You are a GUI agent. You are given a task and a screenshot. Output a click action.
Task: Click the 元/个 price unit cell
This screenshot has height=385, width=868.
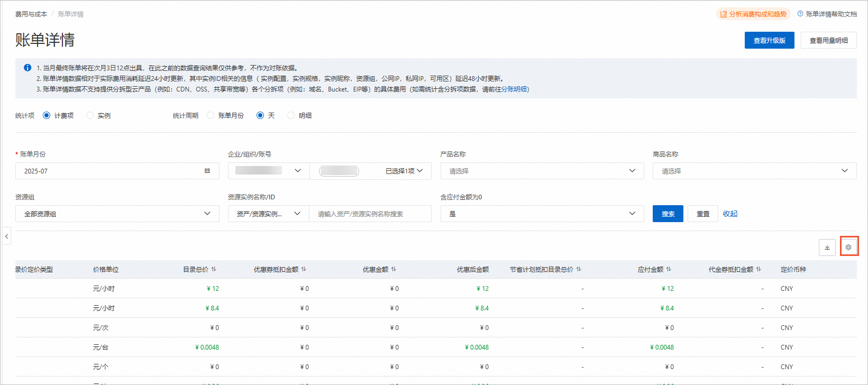coord(100,366)
